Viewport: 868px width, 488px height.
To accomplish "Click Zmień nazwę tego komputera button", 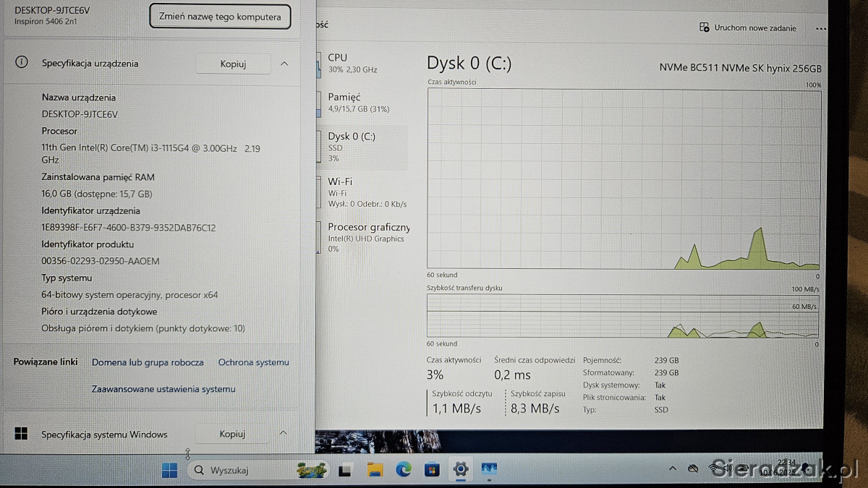I will tap(220, 17).
